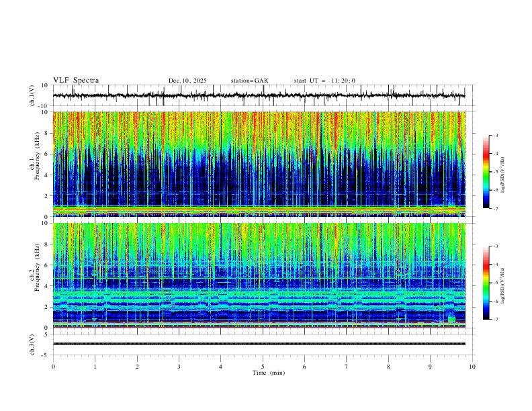Click the time axis tick label '10'
532x411 pixels.
pyautogui.click(x=472, y=367)
